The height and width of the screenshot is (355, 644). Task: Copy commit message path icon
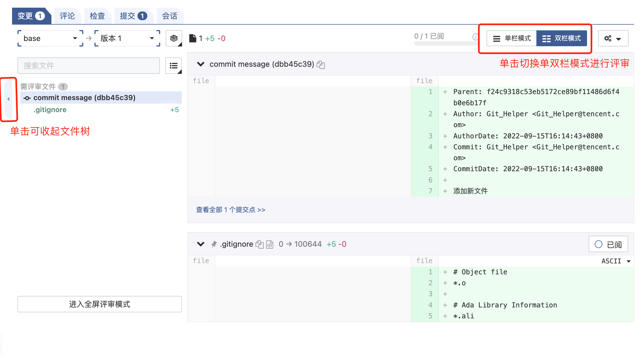[321, 65]
